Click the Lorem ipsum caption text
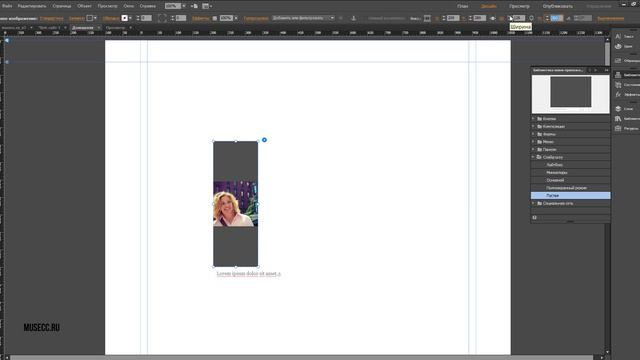This screenshot has width=640, height=360. pos(249,274)
